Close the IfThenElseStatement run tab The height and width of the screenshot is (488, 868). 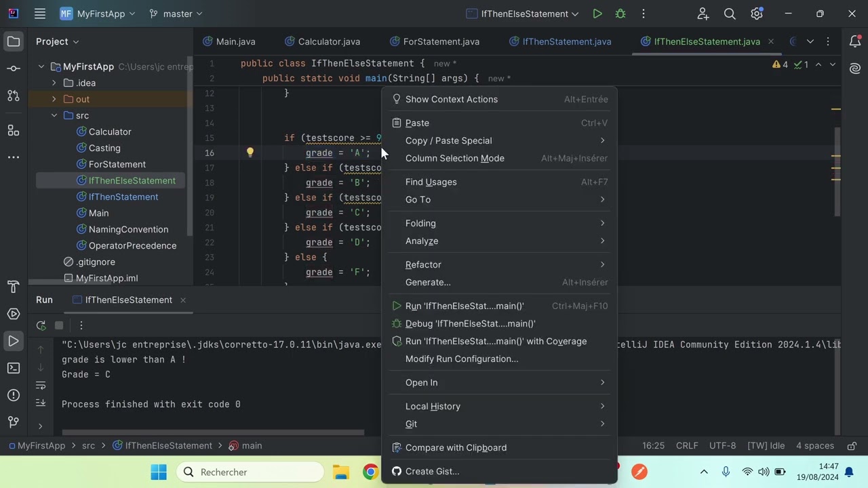coord(182,300)
